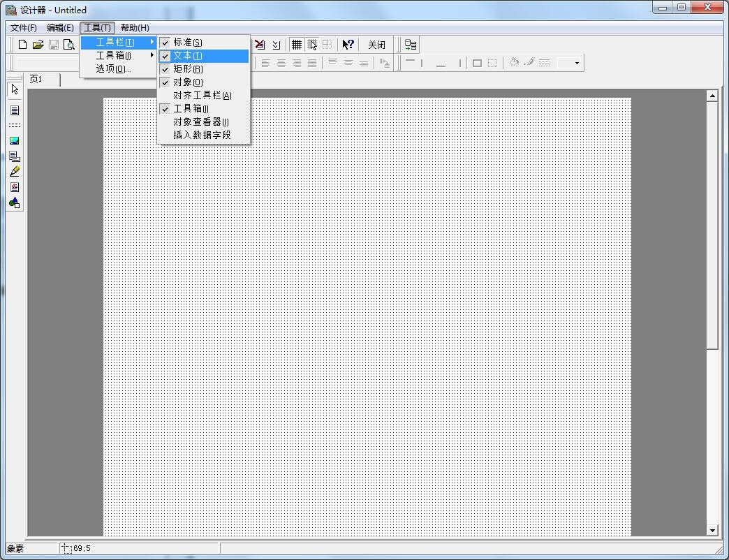This screenshot has width=729, height=560.
Task: Click the text rotation icon
Action: pyautogui.click(x=385, y=63)
